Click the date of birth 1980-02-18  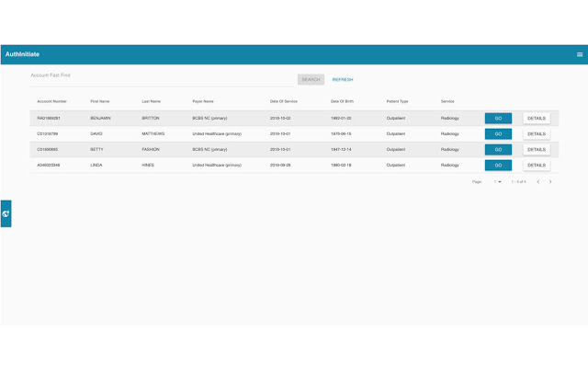pyautogui.click(x=341, y=166)
